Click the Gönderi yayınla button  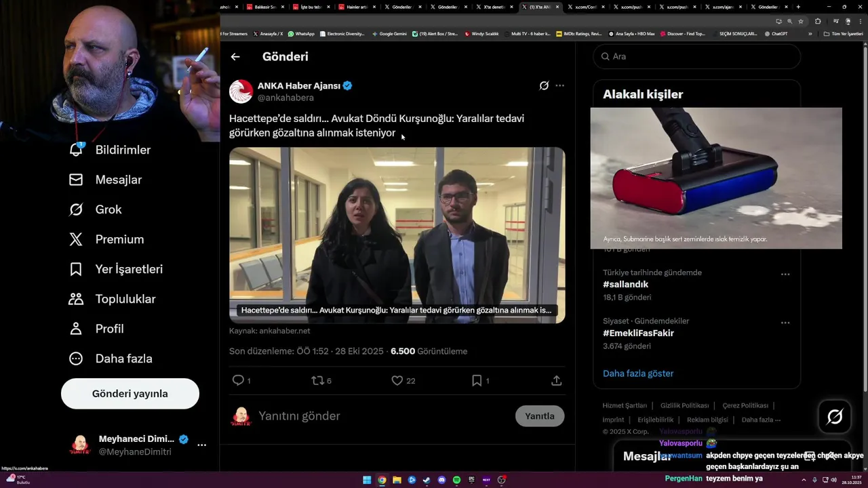[x=130, y=394]
